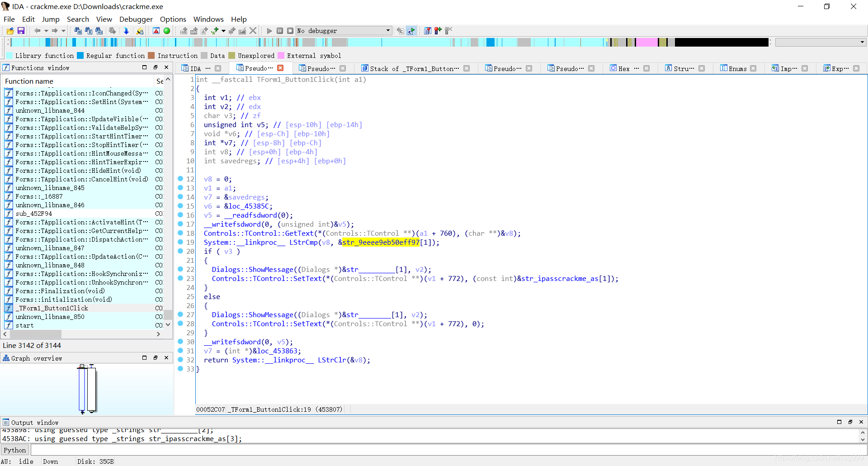Float the Graph overview panel
The width and height of the screenshot is (868, 466).
point(156,358)
